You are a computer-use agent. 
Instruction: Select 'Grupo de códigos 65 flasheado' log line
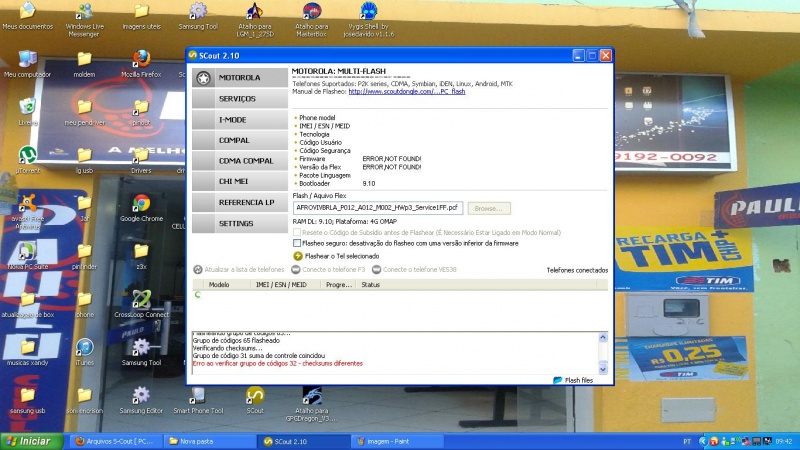tap(236, 340)
